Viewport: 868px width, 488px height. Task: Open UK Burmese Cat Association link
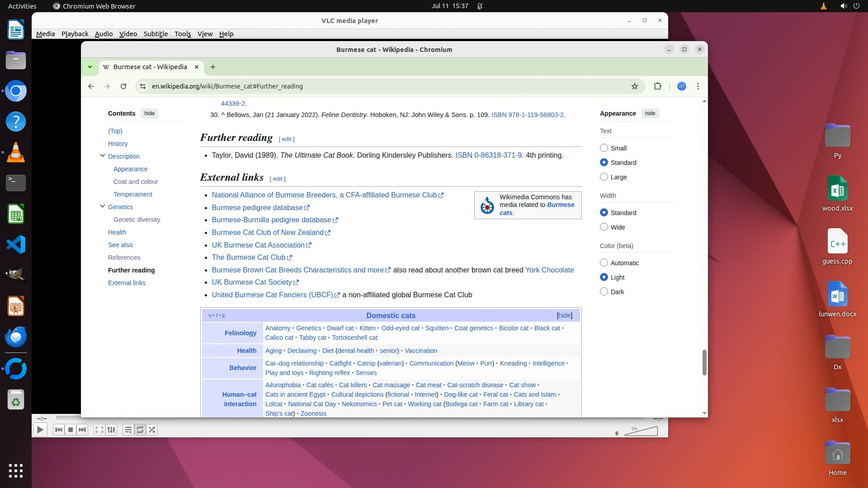(x=258, y=245)
